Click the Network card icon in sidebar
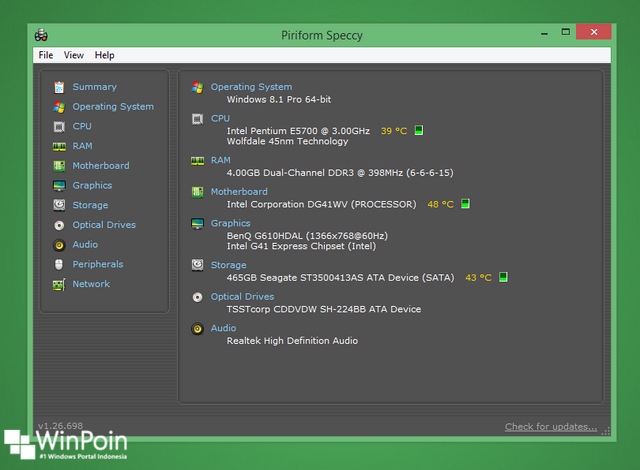Screen dimensions: 640x470 (59, 284)
